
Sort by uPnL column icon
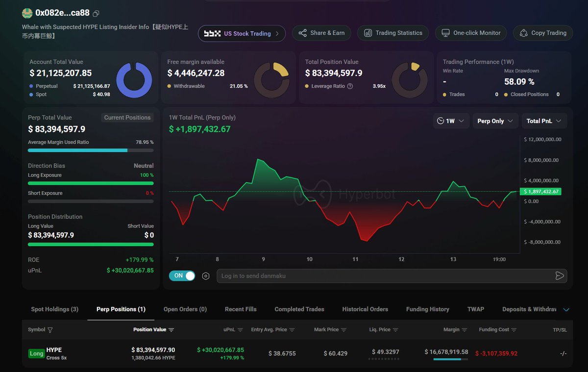coord(240,330)
